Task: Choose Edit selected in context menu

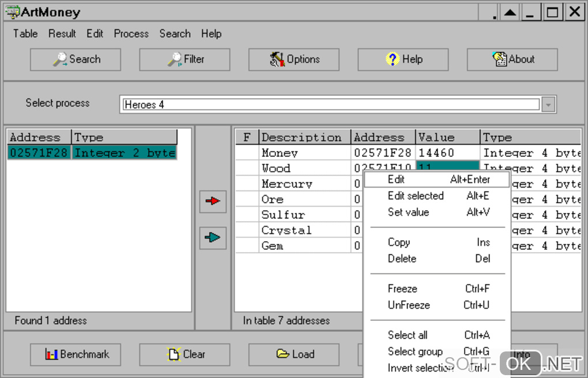Action: (437, 196)
